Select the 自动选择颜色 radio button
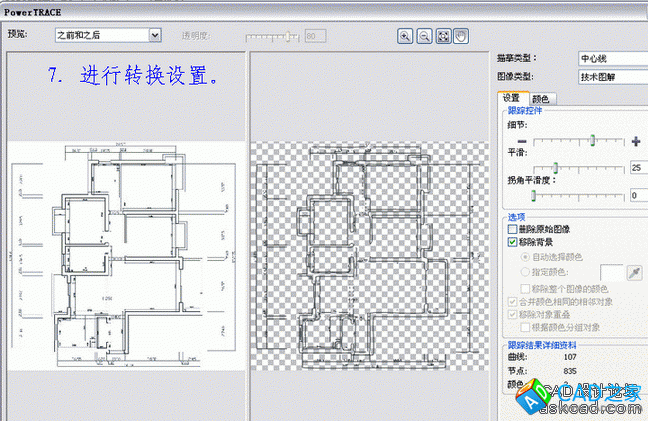Image resolution: width=648 pixels, height=421 pixels. pyautogui.click(x=525, y=257)
